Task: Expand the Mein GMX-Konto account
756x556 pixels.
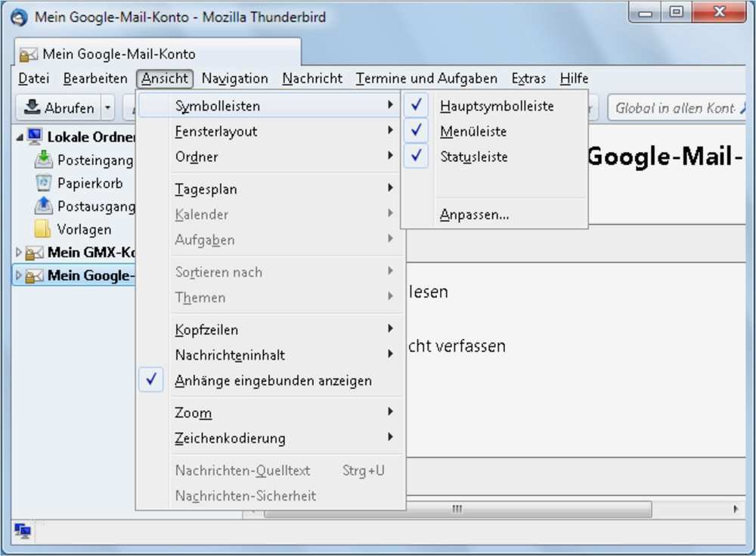Action: (x=19, y=252)
